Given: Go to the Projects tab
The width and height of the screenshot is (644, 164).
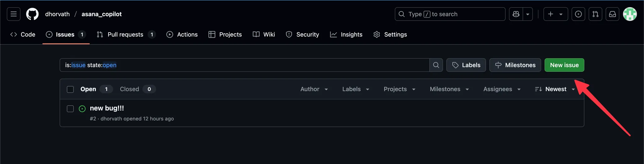Looking at the screenshot, I should pyautogui.click(x=225, y=34).
